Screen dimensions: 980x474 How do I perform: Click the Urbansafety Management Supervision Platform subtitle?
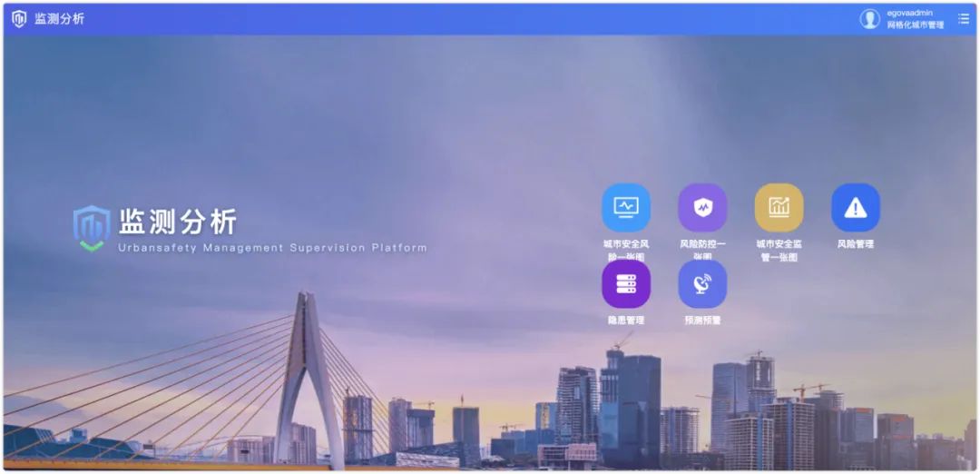coord(272,248)
